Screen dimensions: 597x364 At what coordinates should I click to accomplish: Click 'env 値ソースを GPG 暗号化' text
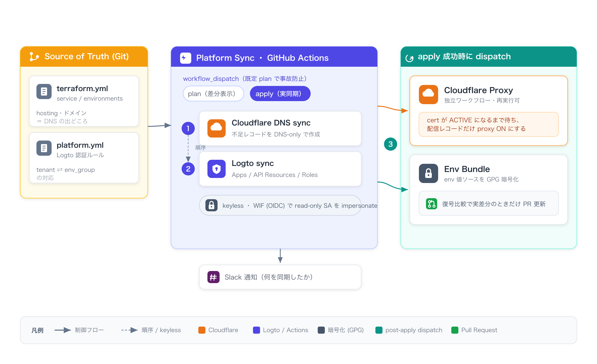click(481, 179)
